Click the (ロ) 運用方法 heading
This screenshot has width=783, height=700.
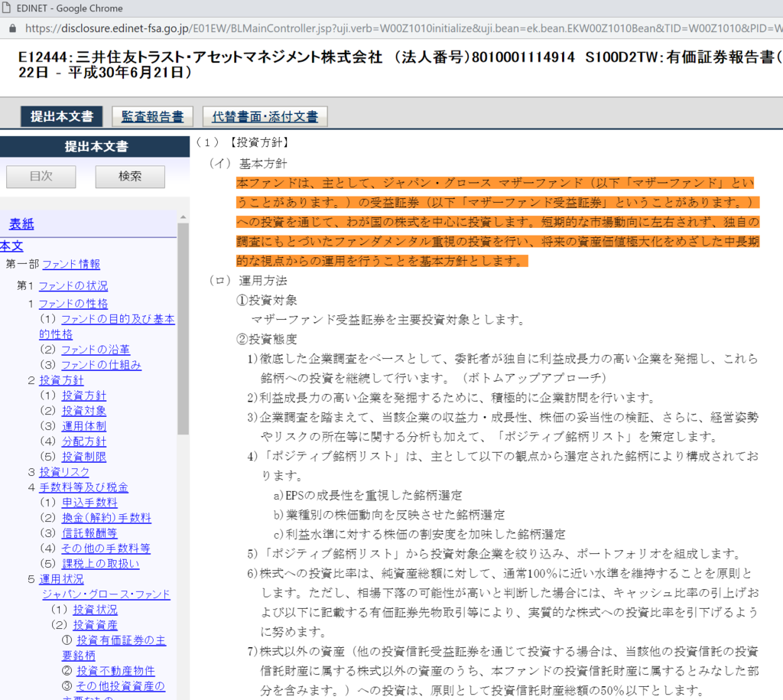(x=249, y=281)
